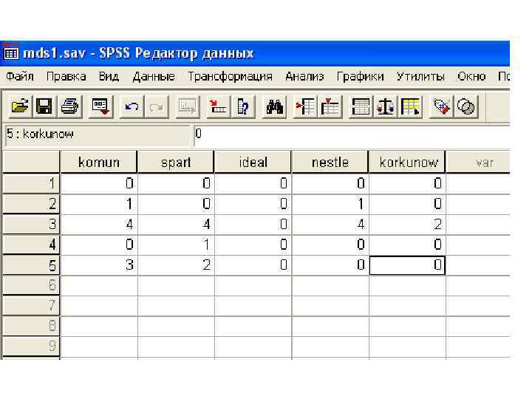Click the Select Cases toolbar icon
This screenshot has height=399, width=532.
pos(411,106)
